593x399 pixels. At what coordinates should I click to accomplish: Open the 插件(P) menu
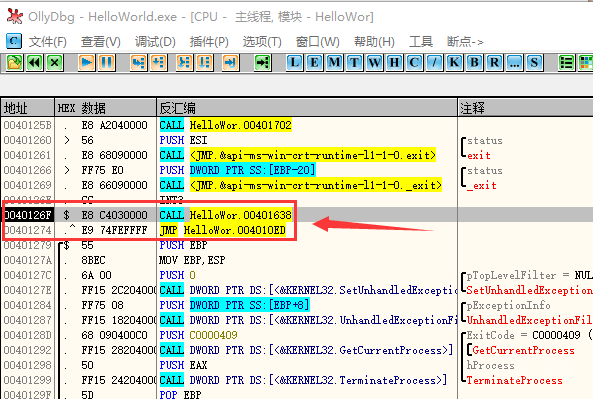[x=209, y=42]
